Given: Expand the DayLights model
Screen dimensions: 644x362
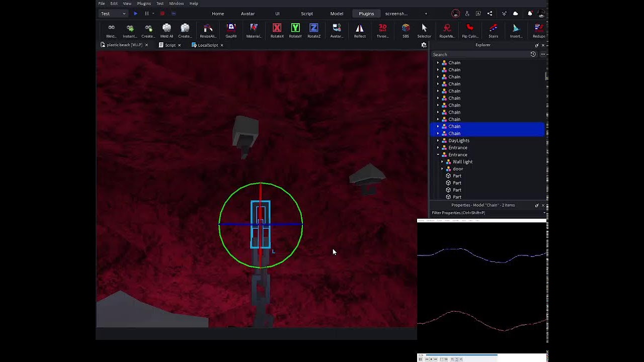Looking at the screenshot, I should (438, 141).
